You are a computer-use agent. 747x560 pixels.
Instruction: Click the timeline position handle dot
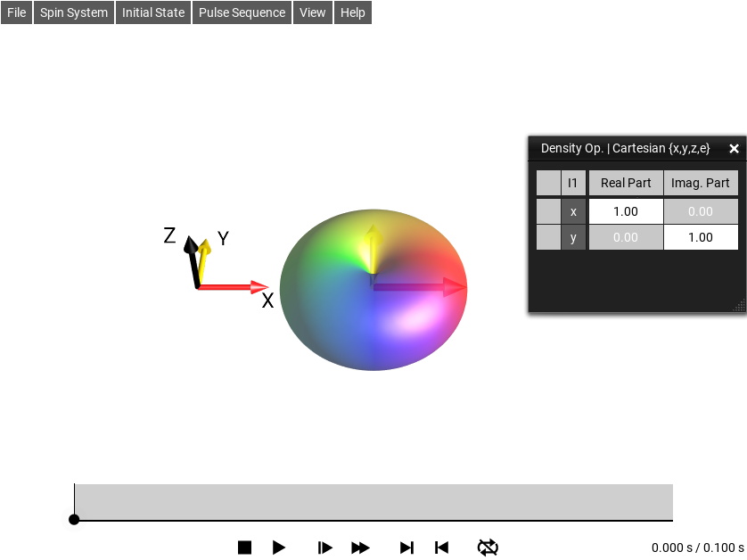point(74,519)
